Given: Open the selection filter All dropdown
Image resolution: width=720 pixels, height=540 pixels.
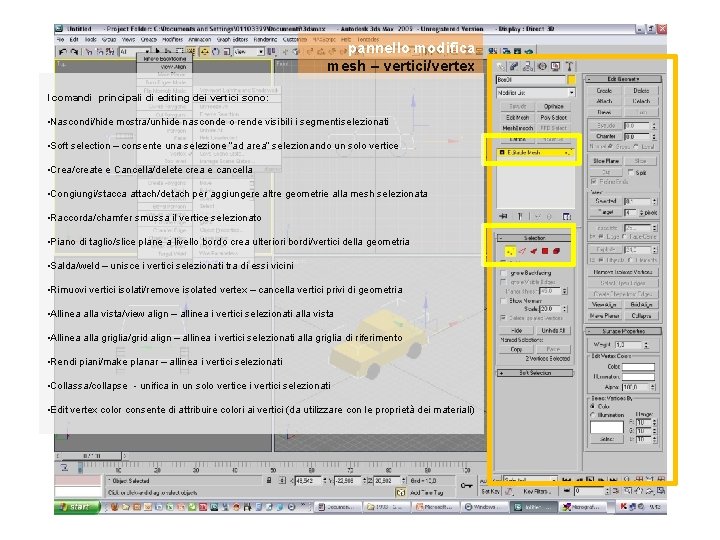Looking at the screenshot, I should (135, 52).
